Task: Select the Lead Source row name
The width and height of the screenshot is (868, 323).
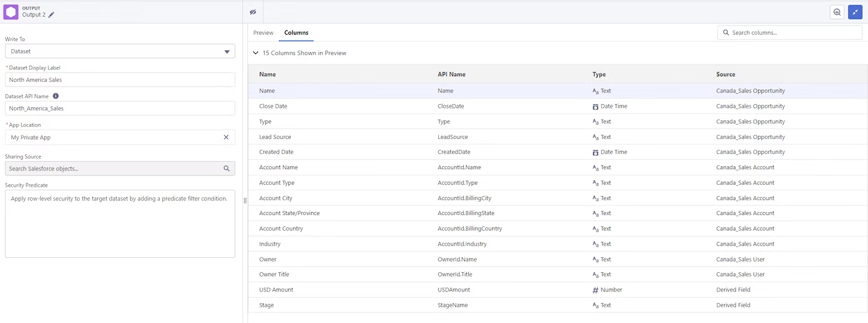Action: 275,137
